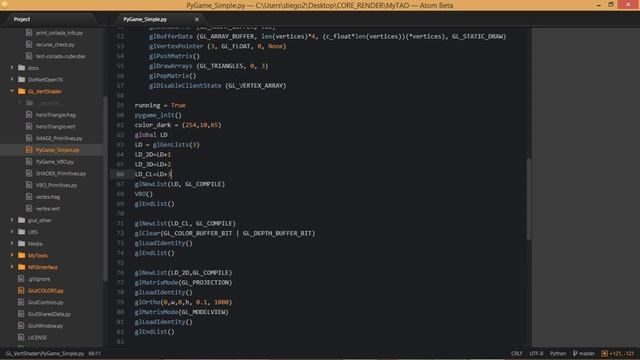Click the file icon of vertex.vert
The image size is (640, 360).
pyautogui.click(x=29, y=209)
